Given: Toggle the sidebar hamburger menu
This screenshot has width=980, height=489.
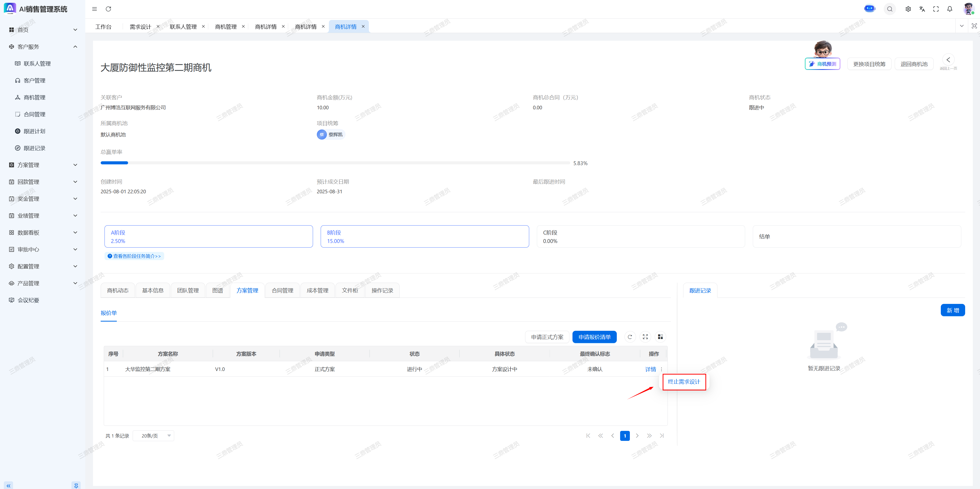Looking at the screenshot, I should tap(95, 9).
